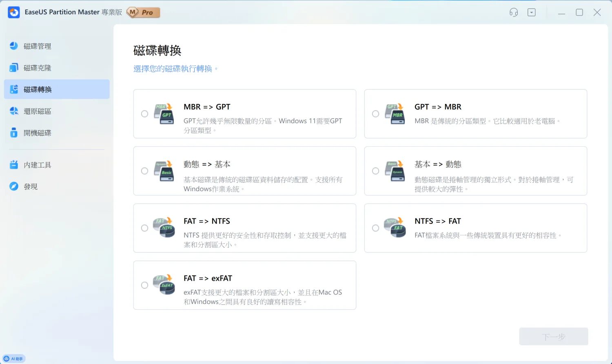Switch to 開機磁碟 in the sidebar
This screenshot has height=364, width=612.
pos(57,132)
